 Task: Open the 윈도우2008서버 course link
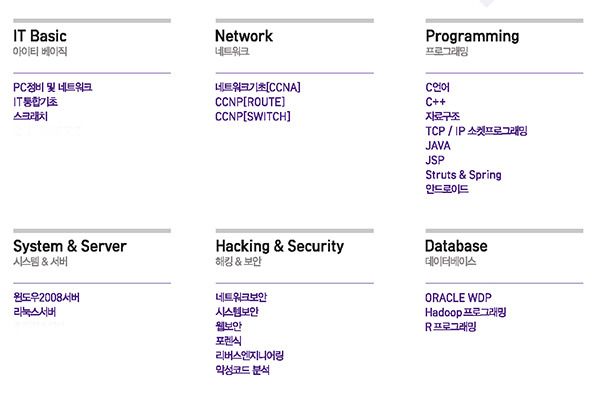point(46,297)
